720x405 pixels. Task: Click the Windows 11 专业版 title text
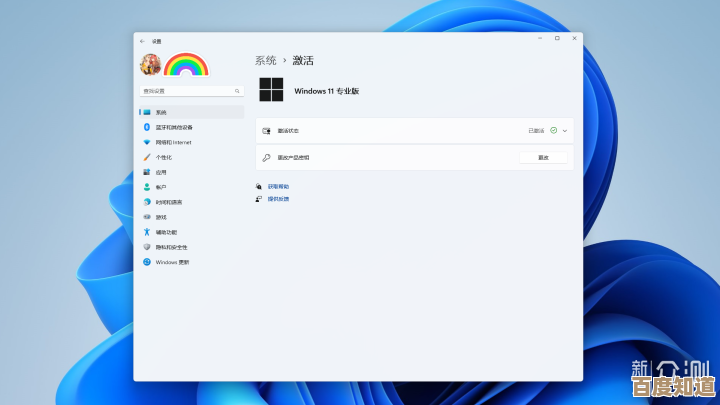coord(326,91)
